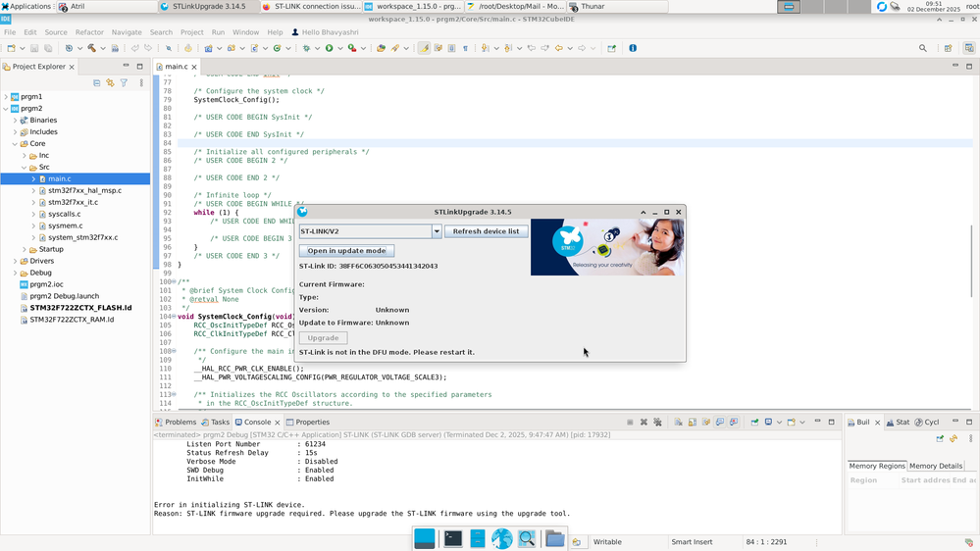Open the Refactor menu

click(x=89, y=32)
